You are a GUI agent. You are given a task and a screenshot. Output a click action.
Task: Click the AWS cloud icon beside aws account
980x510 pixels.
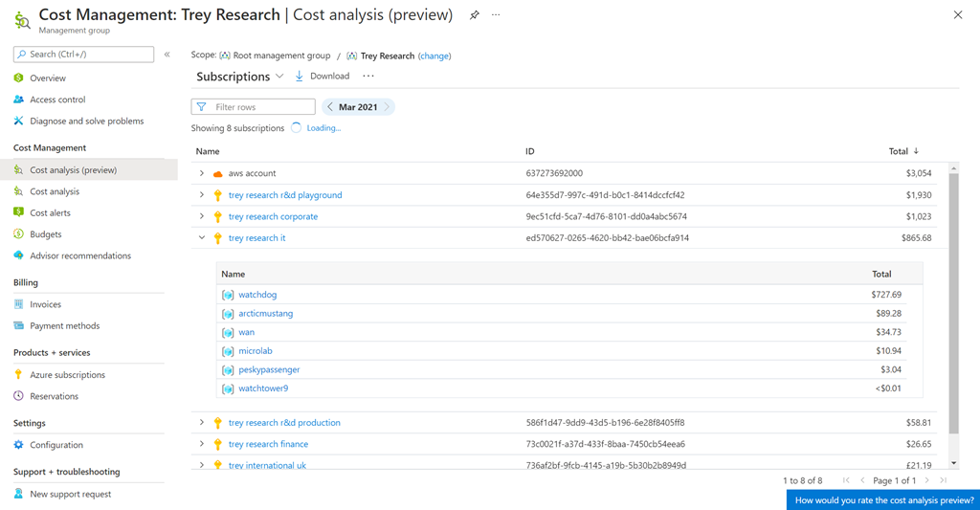(217, 174)
